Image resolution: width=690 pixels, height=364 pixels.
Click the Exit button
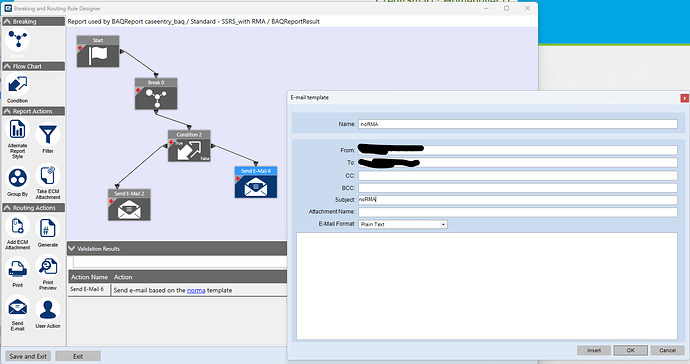(78, 356)
